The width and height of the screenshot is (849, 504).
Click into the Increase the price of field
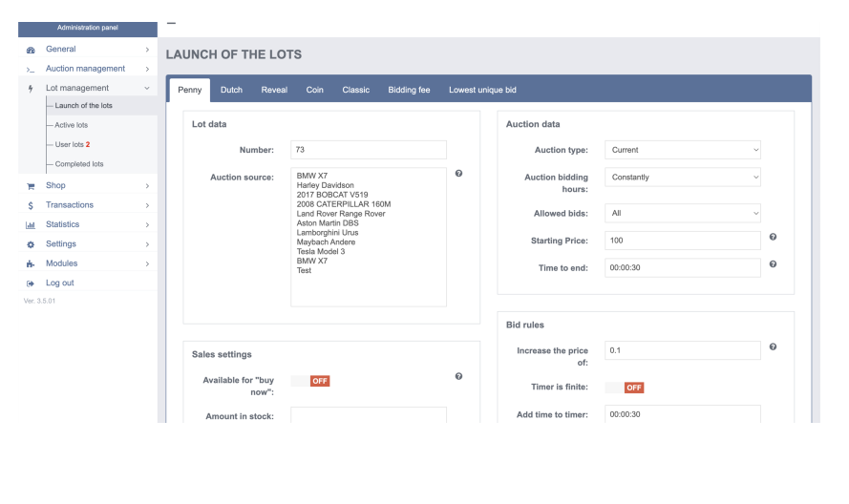coord(682,350)
